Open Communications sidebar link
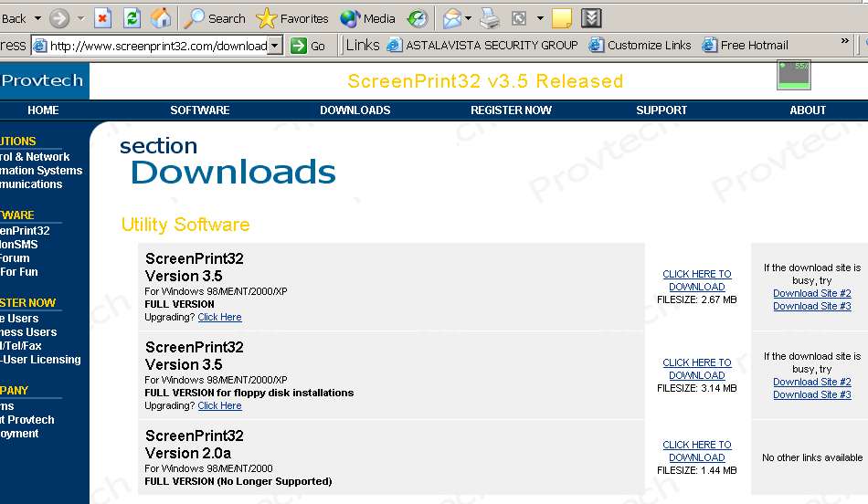This screenshot has width=868, height=504. [x=31, y=184]
